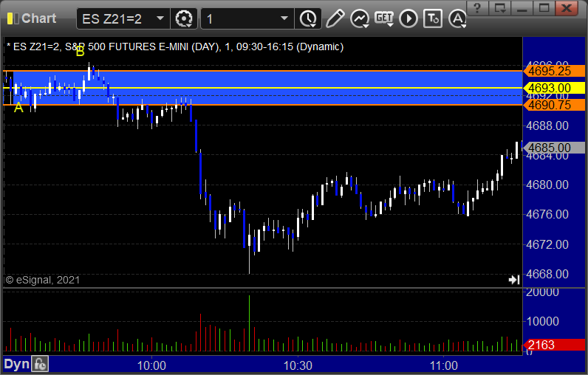This screenshot has width=588, height=375.
Task: Click the 4676.00 price axis label
Action: 547,214
